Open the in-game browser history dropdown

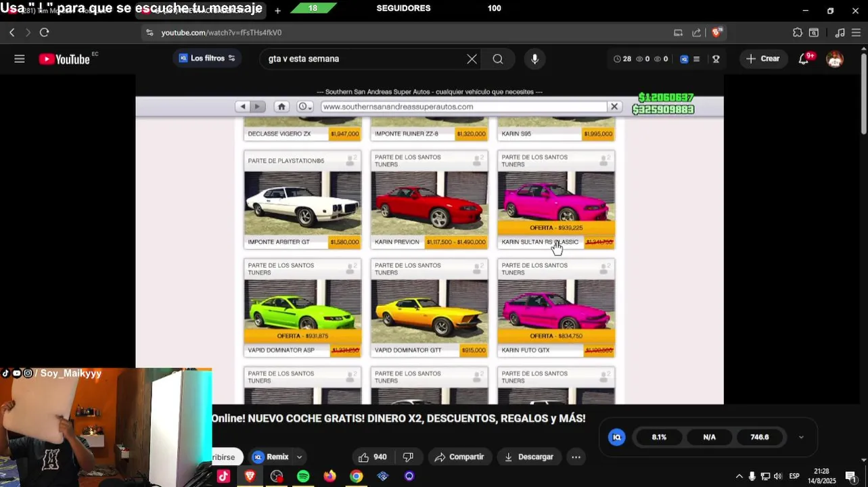tap(304, 106)
